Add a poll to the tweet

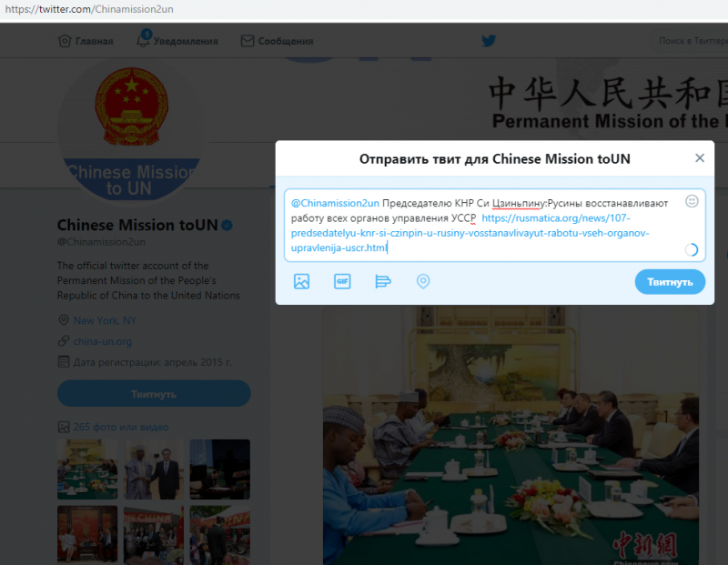tap(382, 281)
